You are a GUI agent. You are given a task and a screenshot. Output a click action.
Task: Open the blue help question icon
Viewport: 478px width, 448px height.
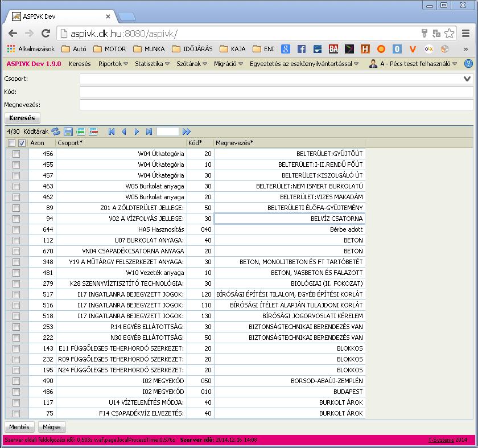tap(468, 63)
